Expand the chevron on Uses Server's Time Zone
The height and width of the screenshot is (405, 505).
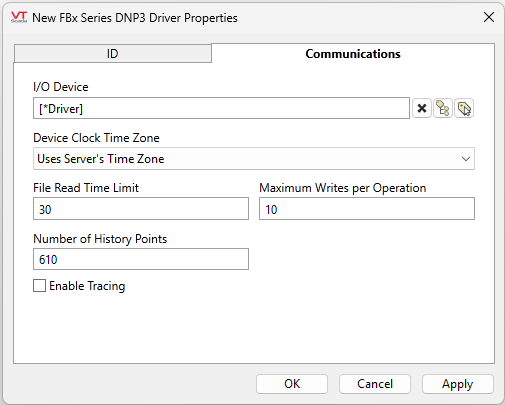(x=466, y=159)
